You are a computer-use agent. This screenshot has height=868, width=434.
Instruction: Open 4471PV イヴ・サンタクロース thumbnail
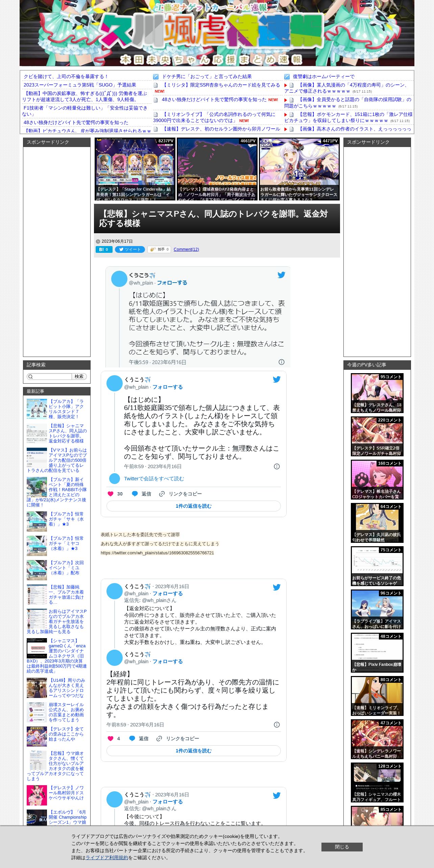tap(299, 169)
